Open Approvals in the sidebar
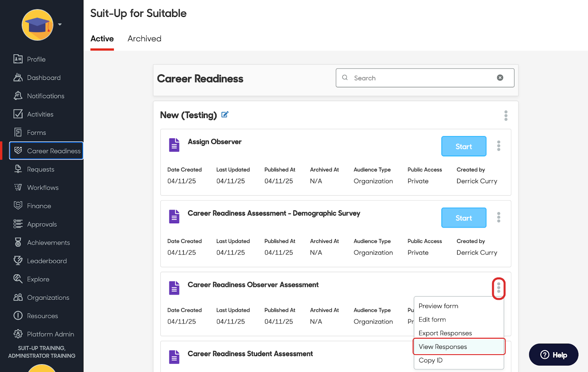 click(35, 224)
